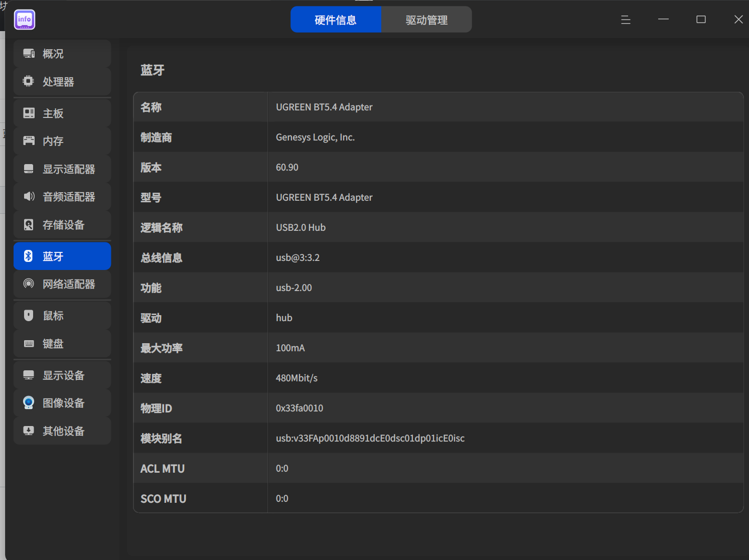Viewport: 749px width, 560px height.
Task: Select the 主板 motherboard icon
Action: [29, 113]
